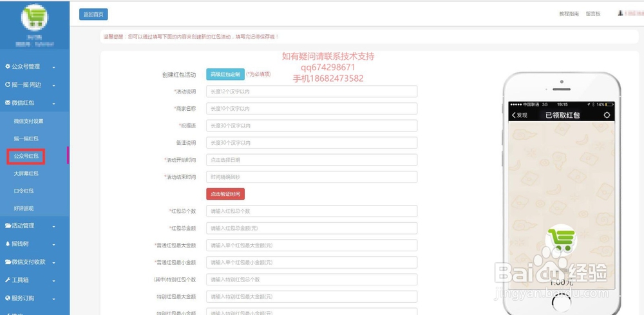Screen dimensions: 644x315
Task: Click the shopping cart avatar in sidebar header
Action: point(34,17)
